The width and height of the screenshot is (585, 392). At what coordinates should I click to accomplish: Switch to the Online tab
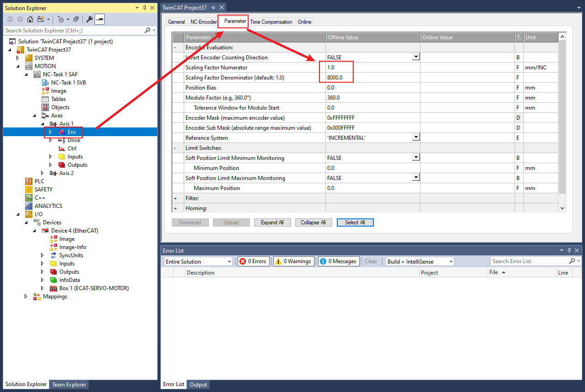[x=304, y=22]
